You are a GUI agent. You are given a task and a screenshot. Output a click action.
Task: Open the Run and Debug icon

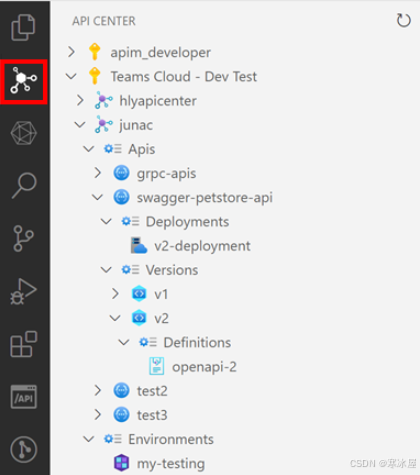pyautogui.click(x=23, y=291)
